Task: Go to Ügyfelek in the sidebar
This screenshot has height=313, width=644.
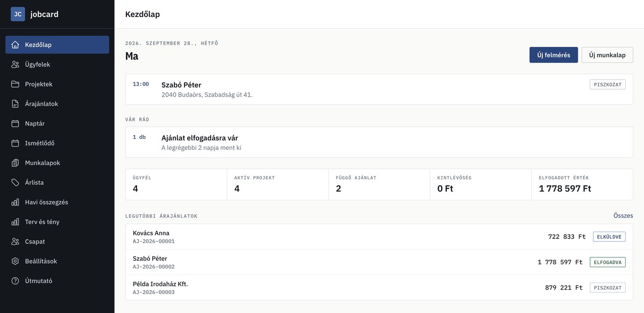Action: point(57,64)
